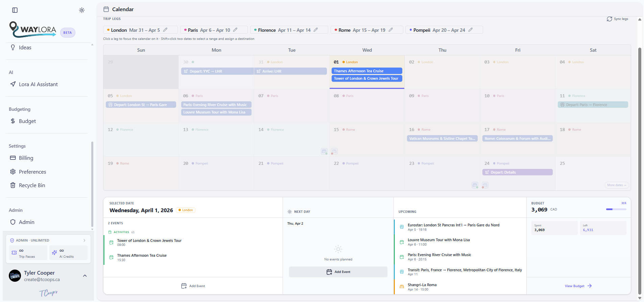Click Sync legs button

point(617,19)
